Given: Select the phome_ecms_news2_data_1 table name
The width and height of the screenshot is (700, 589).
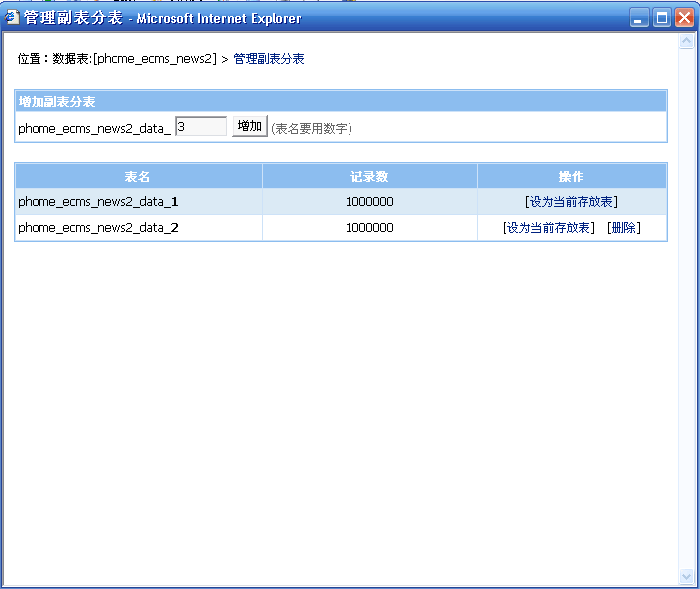Looking at the screenshot, I should [x=98, y=202].
